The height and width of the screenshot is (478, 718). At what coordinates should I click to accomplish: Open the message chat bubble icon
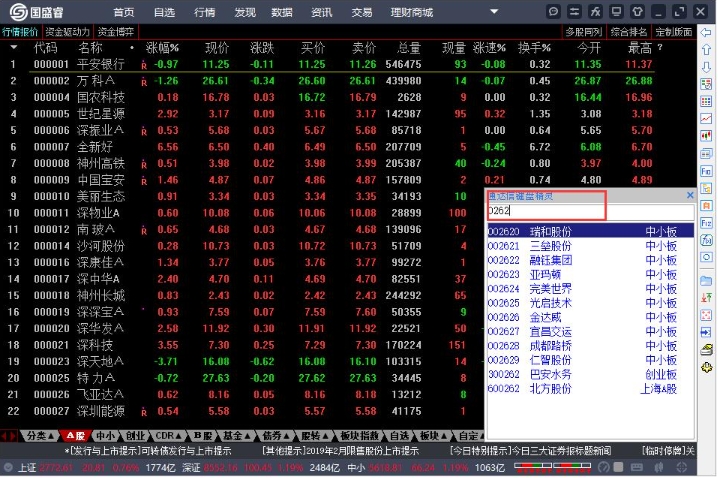[553, 11]
